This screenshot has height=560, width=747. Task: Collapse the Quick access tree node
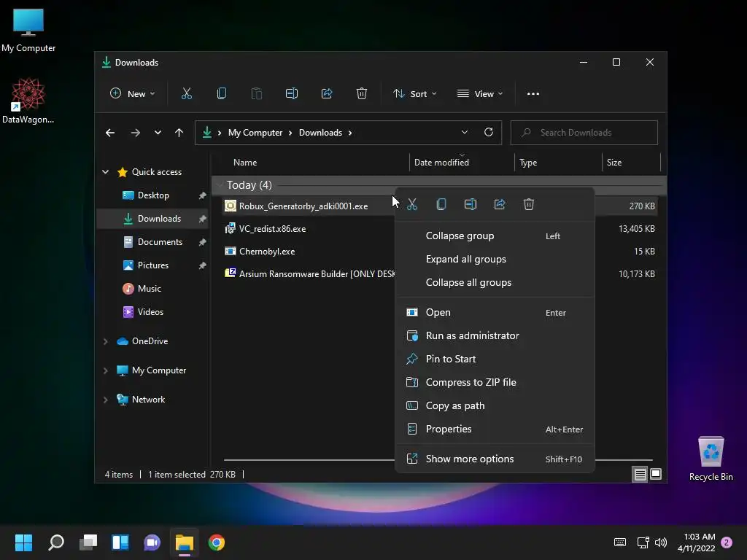click(x=105, y=172)
